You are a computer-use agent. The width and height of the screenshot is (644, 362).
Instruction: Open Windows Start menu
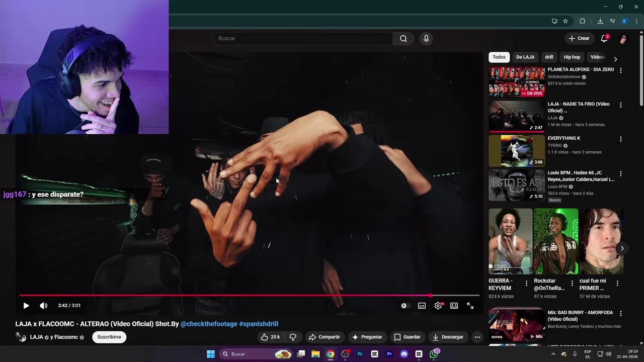point(211,354)
